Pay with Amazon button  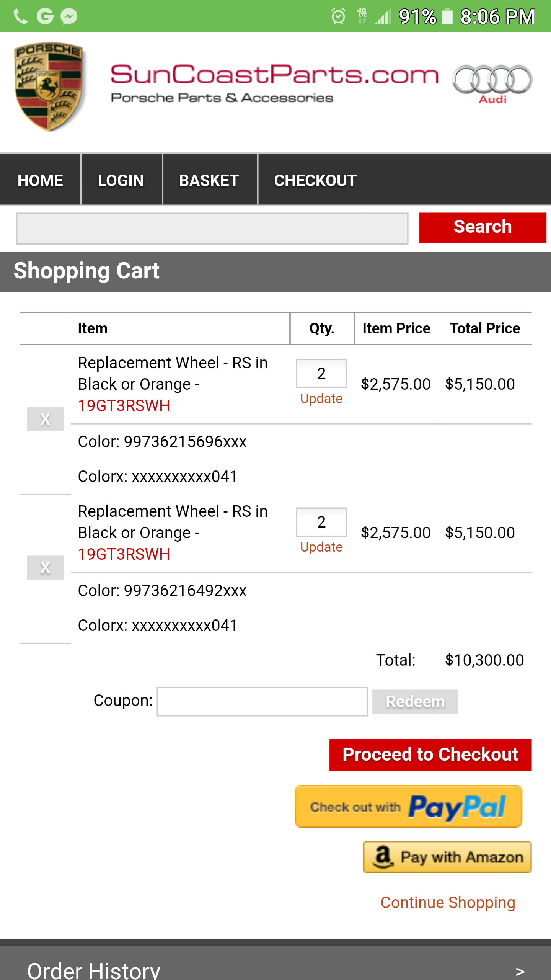(x=447, y=857)
